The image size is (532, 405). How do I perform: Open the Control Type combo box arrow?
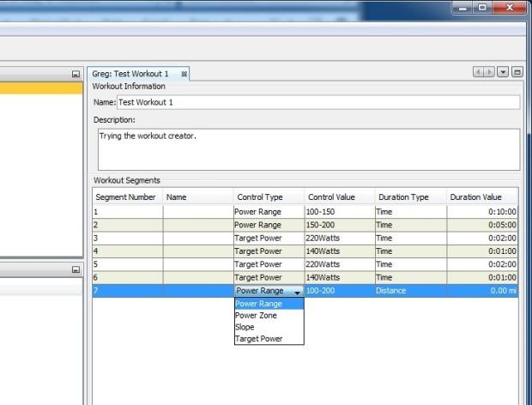[x=297, y=292]
